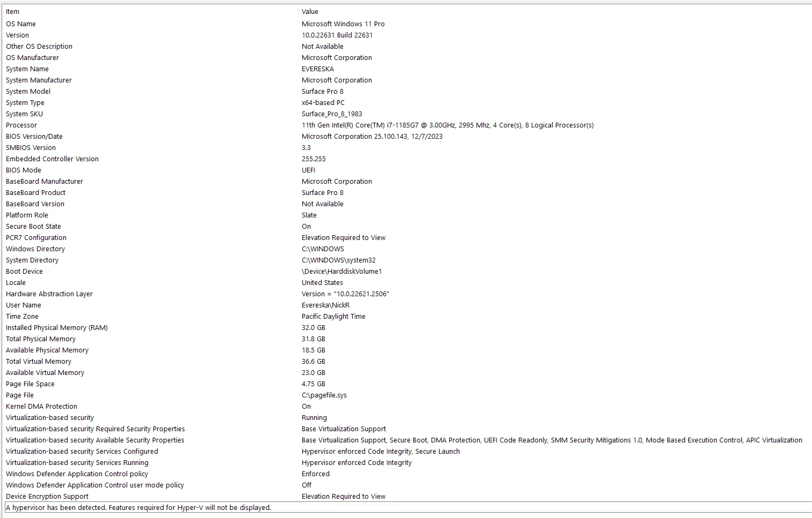Select the Kernel DMA Protection row

[x=406, y=406]
